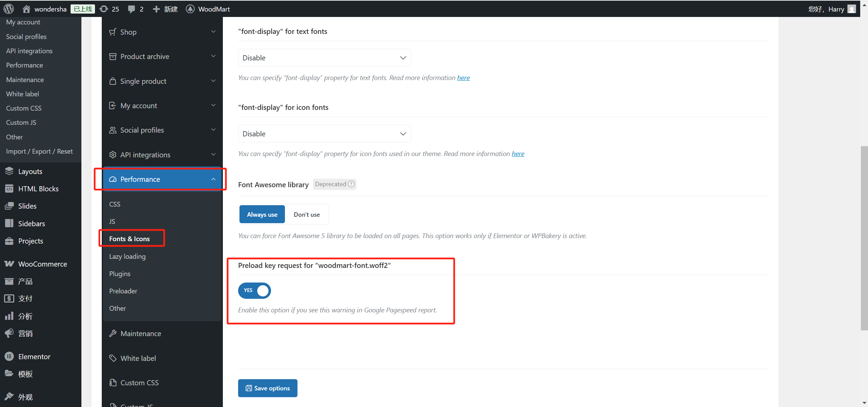Open HTML Blocks sidebar item
Image resolution: width=868 pixels, height=407 pixels.
click(x=38, y=189)
